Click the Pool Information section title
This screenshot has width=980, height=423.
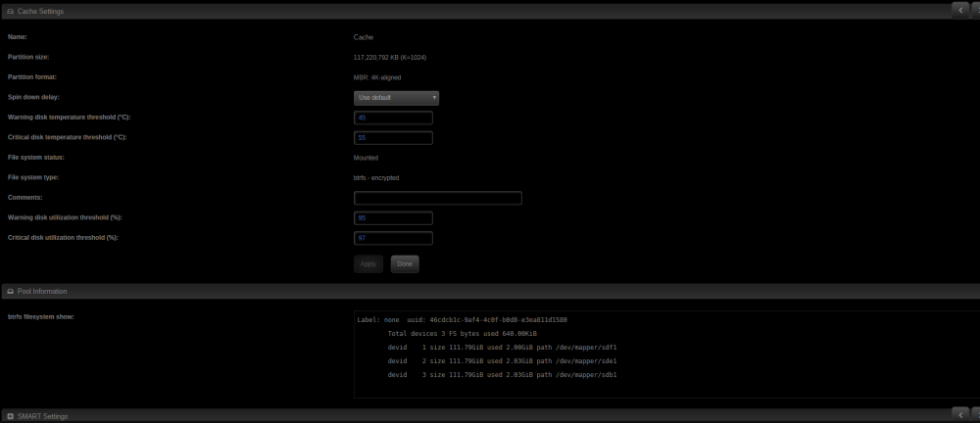[x=42, y=291]
